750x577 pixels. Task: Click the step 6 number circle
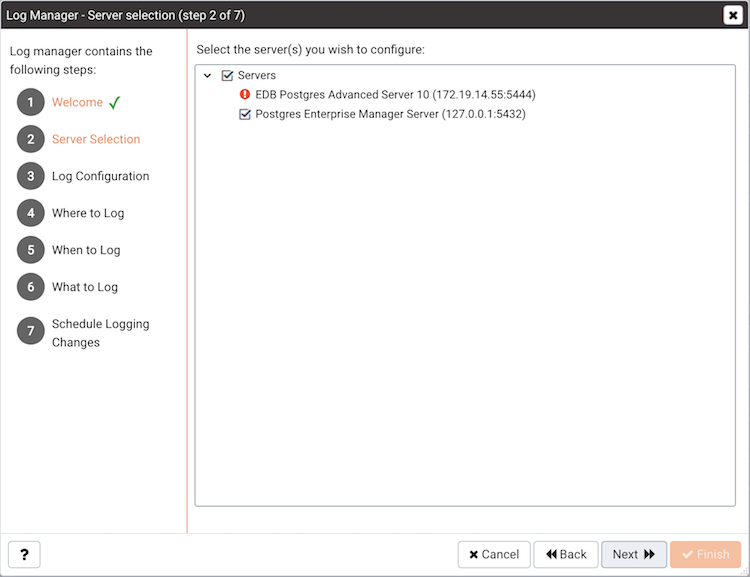(31, 287)
